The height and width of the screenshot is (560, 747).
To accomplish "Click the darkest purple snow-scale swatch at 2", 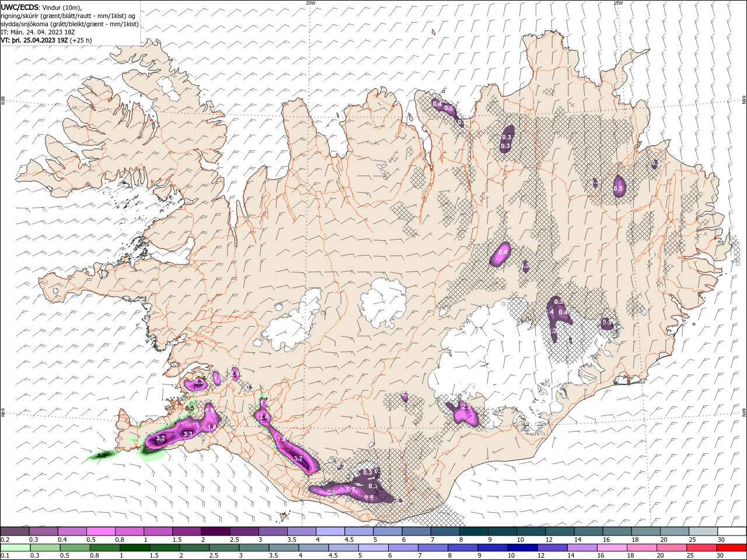I will point(215,531).
